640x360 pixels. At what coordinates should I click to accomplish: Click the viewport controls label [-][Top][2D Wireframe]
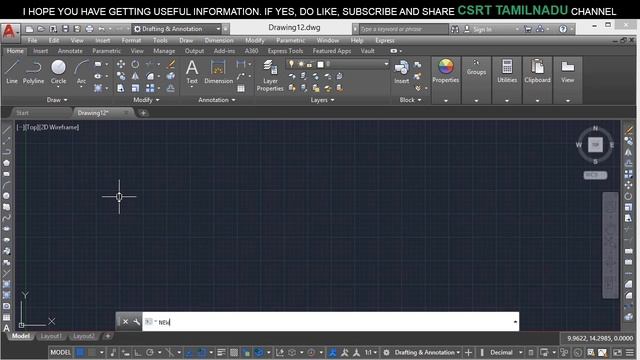click(x=48, y=127)
